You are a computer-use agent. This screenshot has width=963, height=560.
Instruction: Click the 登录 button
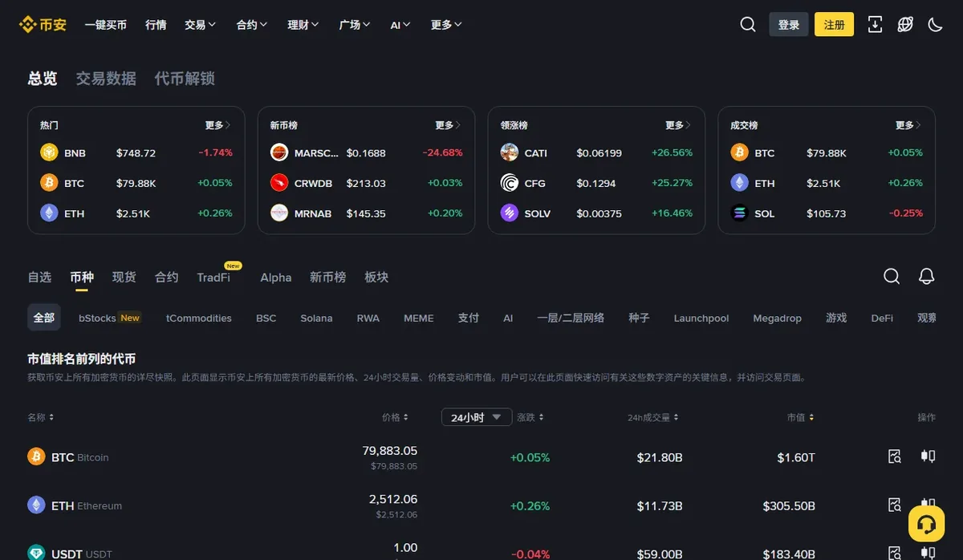(789, 25)
